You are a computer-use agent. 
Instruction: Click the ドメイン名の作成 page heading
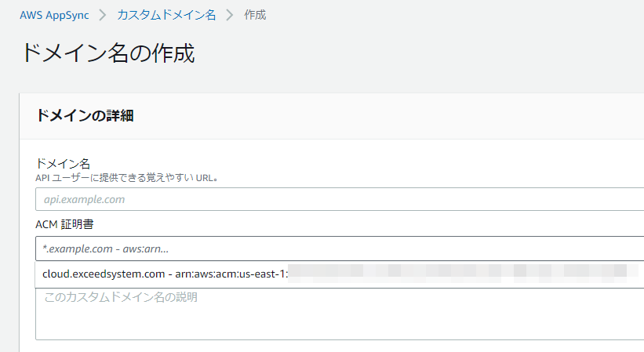(x=108, y=53)
